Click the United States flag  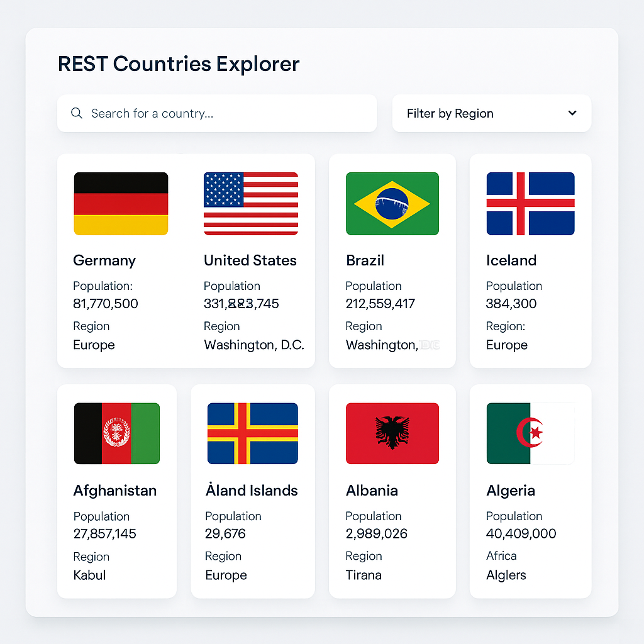[251, 204]
